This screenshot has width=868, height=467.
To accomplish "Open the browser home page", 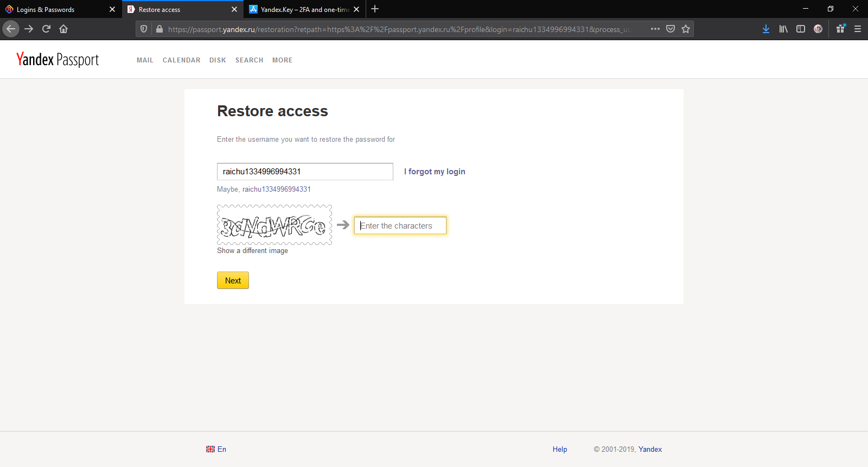I will tap(63, 29).
